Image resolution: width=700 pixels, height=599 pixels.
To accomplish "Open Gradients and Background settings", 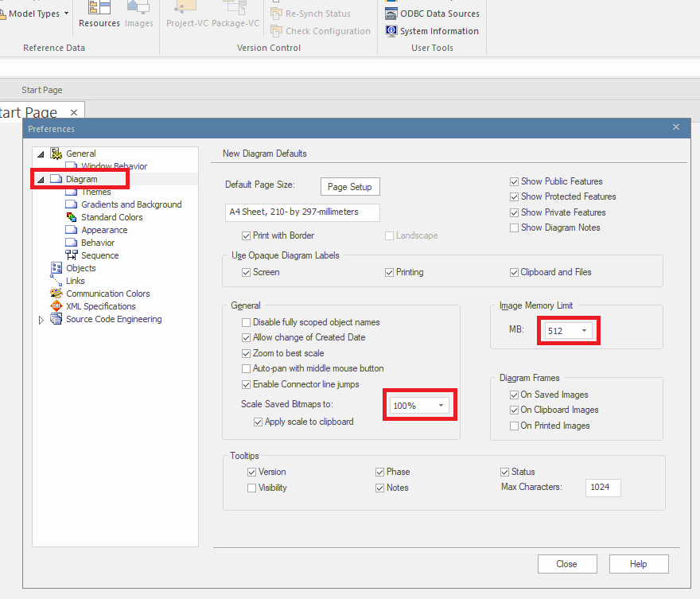I will [131, 204].
